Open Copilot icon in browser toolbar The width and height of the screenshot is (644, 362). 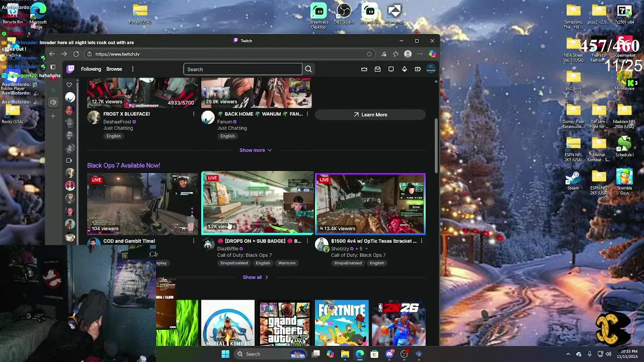[x=432, y=54]
